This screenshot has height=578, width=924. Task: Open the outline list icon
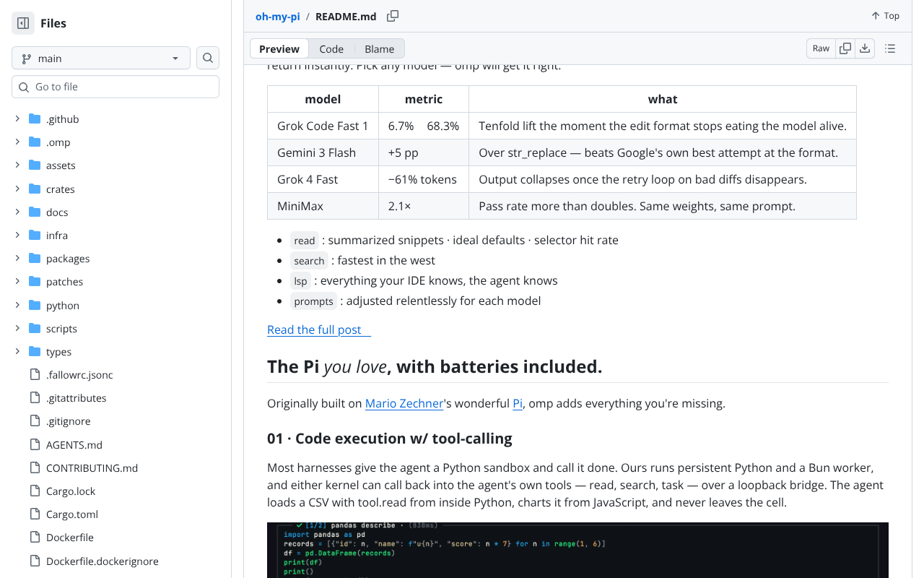click(x=890, y=48)
